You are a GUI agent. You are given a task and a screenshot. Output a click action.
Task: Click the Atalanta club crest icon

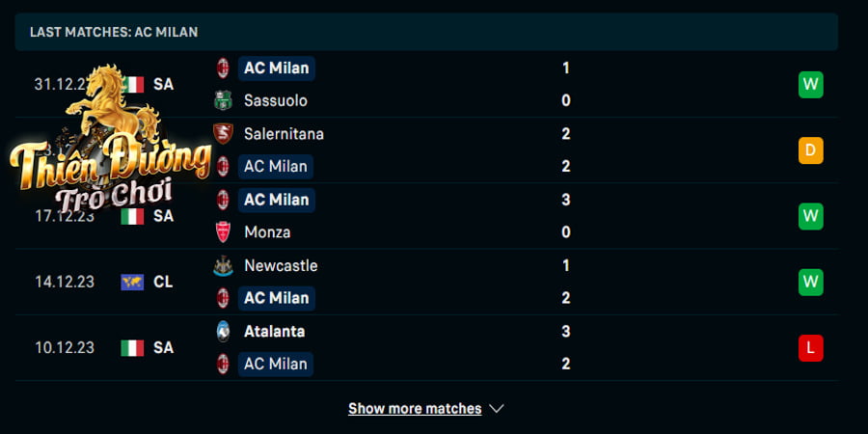tap(223, 331)
